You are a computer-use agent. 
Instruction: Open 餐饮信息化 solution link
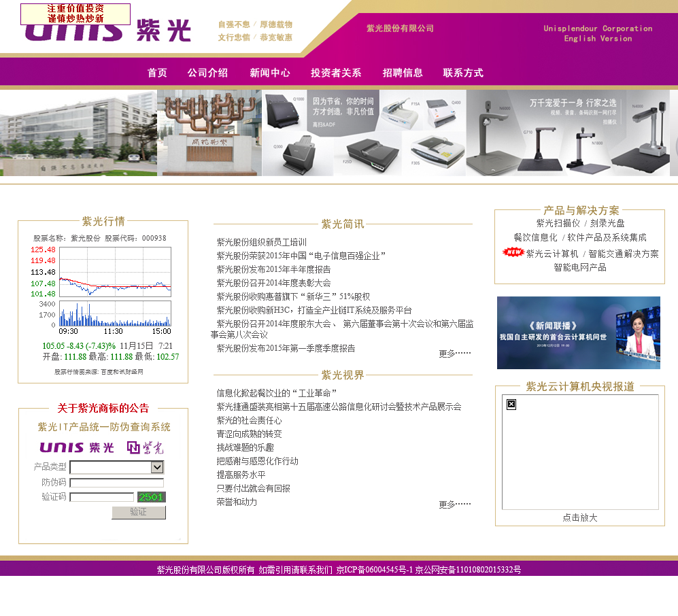coord(535,237)
